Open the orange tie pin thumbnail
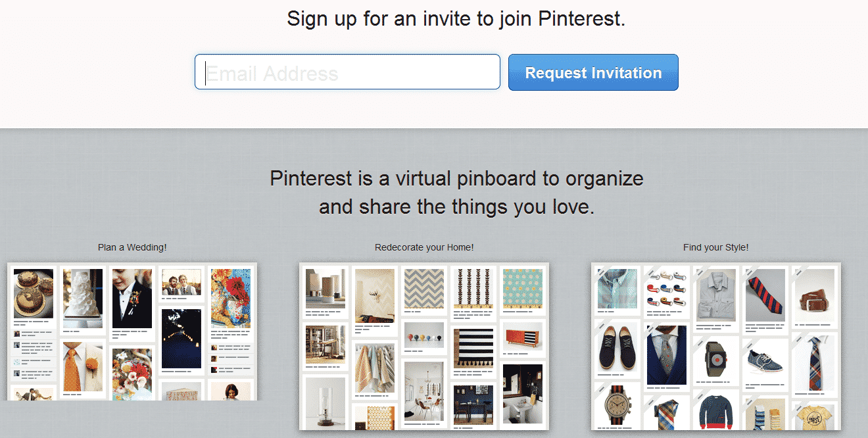Viewport: 868px width, 438px height. coord(83,366)
